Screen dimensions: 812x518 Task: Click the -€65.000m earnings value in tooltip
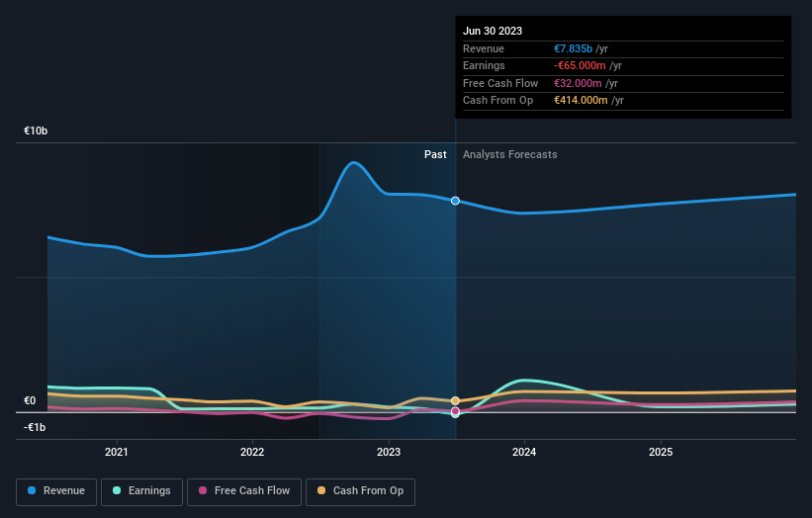coord(580,65)
